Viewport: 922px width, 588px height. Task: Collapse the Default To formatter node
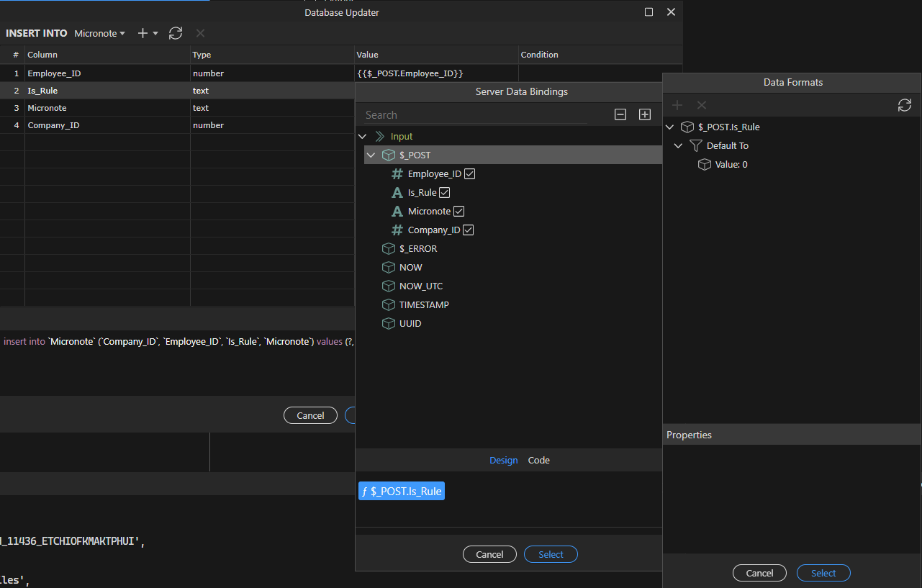click(x=678, y=145)
